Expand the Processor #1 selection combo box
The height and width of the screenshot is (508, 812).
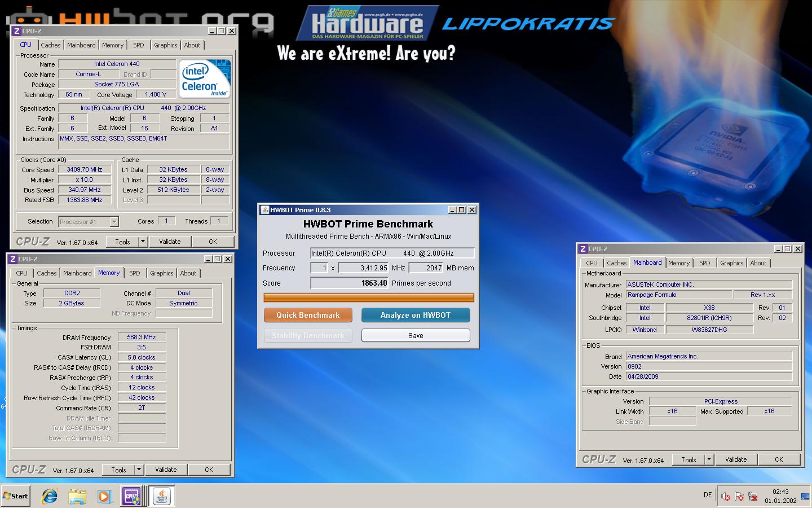point(114,222)
